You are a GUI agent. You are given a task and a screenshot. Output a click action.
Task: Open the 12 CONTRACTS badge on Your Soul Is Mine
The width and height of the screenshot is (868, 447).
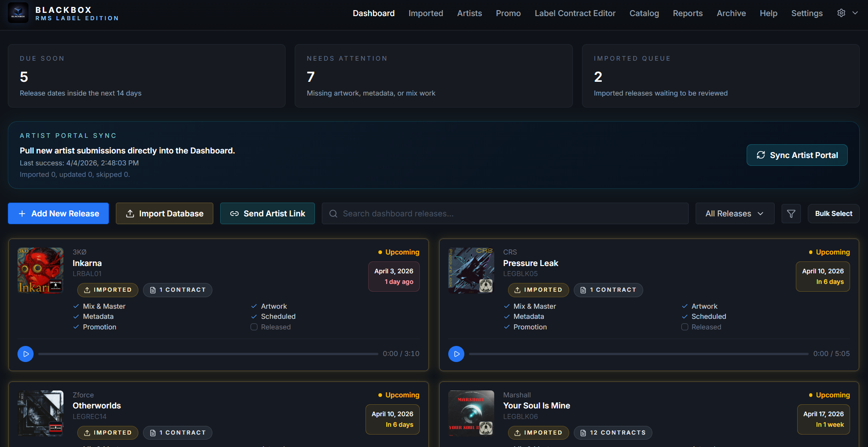(613, 432)
